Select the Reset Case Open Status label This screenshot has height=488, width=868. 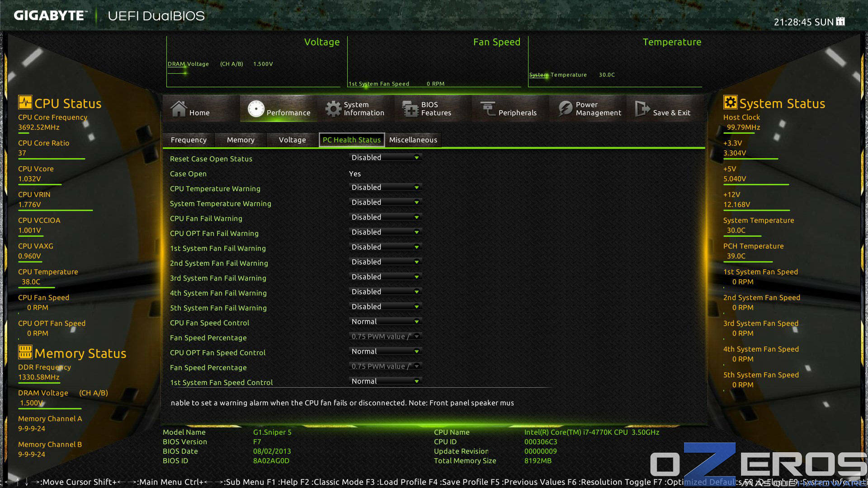211,159
